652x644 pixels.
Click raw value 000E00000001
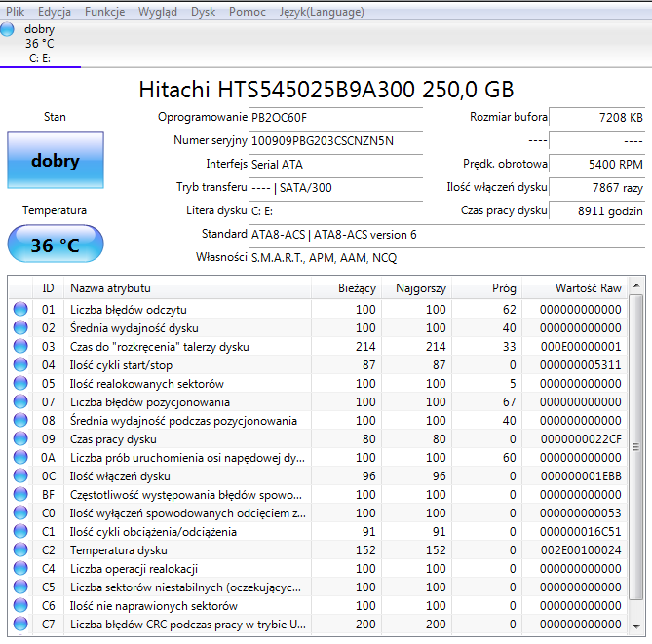pos(581,346)
